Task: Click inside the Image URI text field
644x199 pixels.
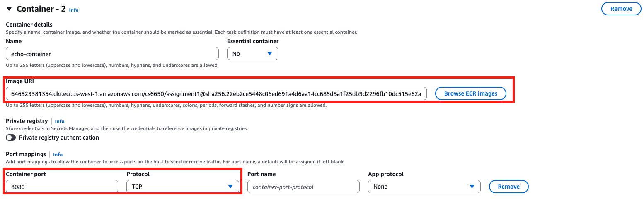Action: [x=216, y=93]
